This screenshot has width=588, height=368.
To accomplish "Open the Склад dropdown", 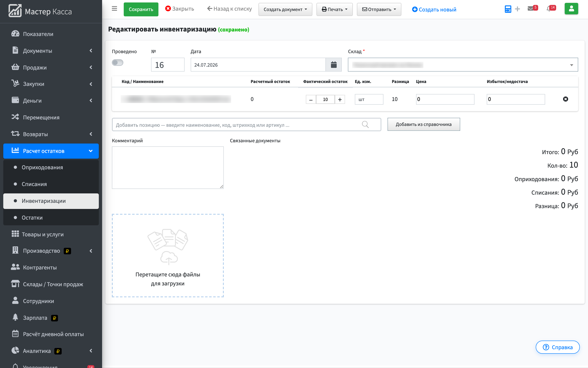I will pyautogui.click(x=463, y=65).
